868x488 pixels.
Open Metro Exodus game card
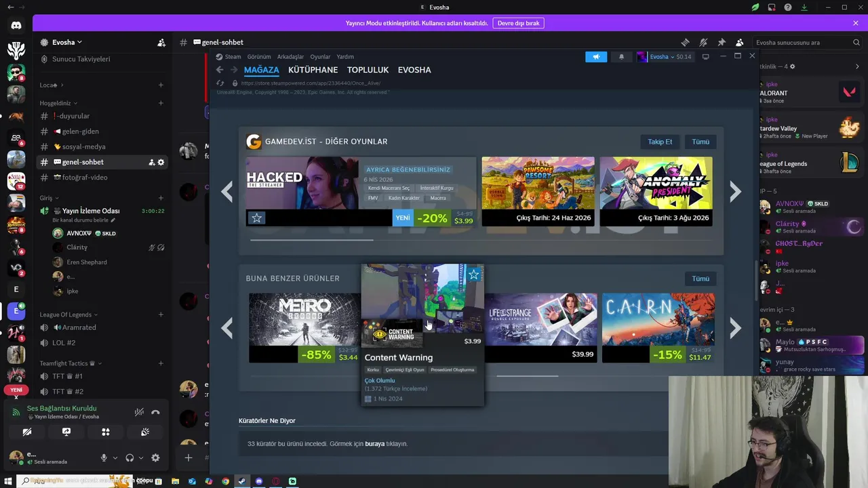point(304,328)
